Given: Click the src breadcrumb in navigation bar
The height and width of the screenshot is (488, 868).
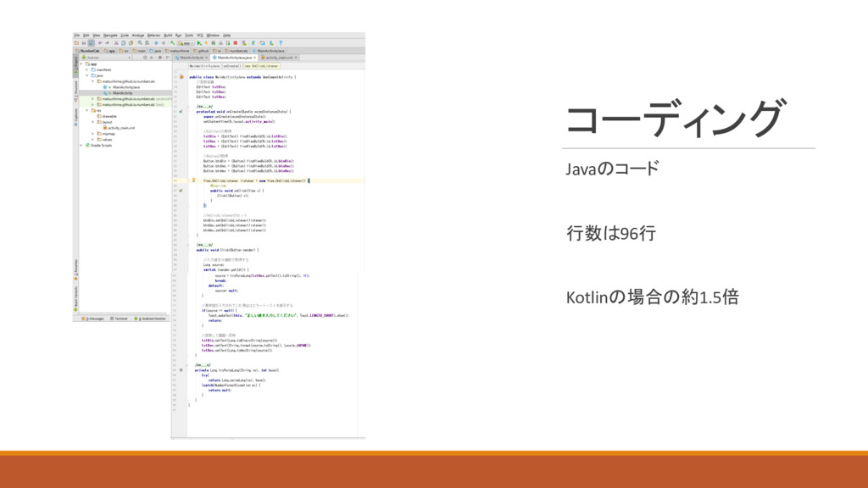Looking at the screenshot, I should (124, 51).
